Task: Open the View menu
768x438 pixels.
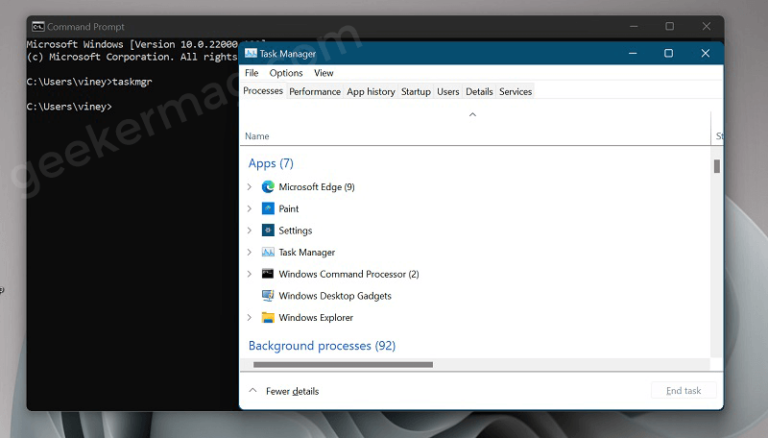Action: (324, 73)
